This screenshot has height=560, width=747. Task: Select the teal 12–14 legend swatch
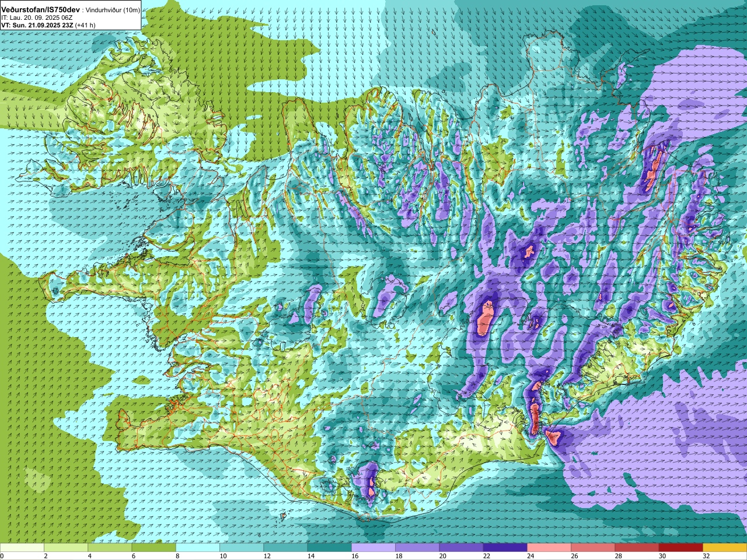285,548
